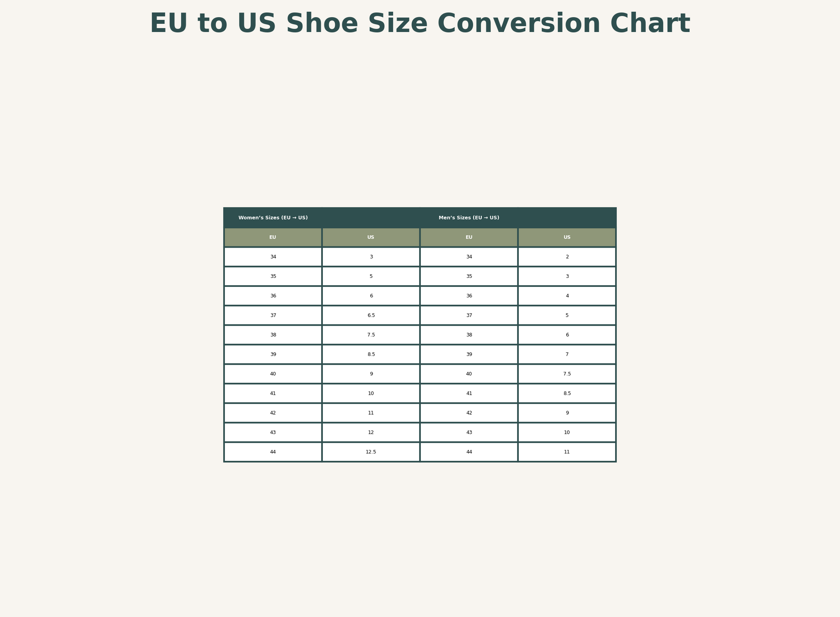
Task: Select the Women's Sizes (EU → US) header
Action: click(x=273, y=218)
